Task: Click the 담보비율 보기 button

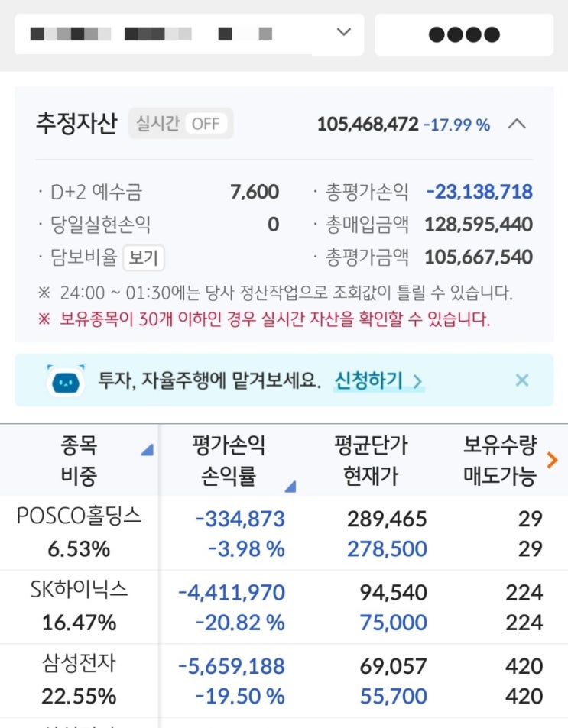Action: click(144, 257)
